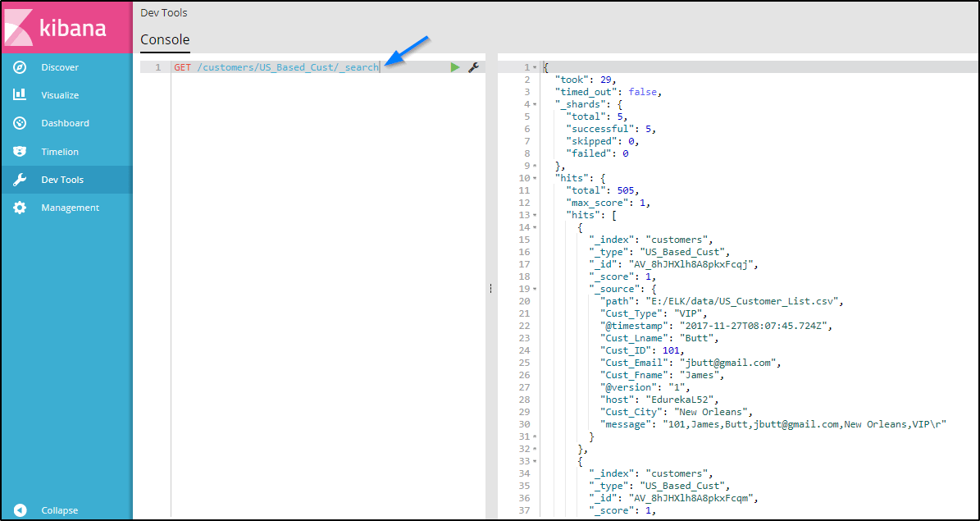Open the Management menu item label

coord(71,208)
